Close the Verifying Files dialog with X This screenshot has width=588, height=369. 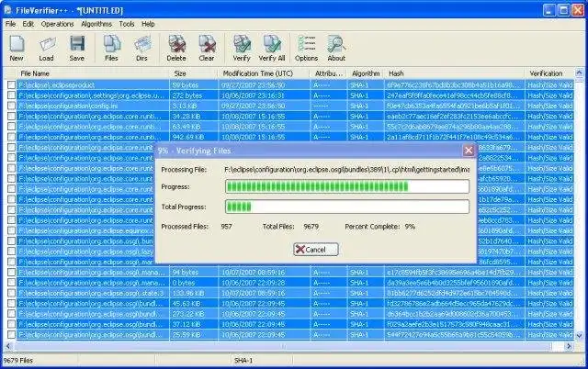pos(469,151)
